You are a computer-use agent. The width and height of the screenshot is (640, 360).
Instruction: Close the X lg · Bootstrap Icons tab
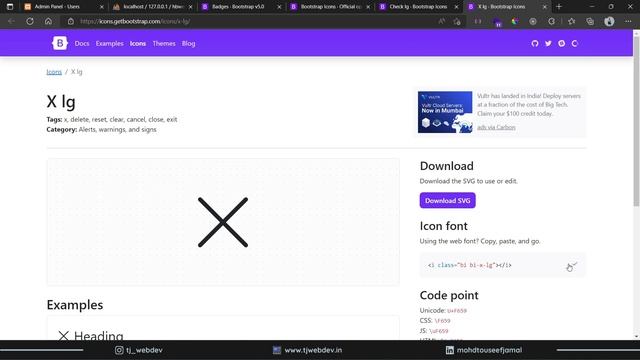click(544, 7)
